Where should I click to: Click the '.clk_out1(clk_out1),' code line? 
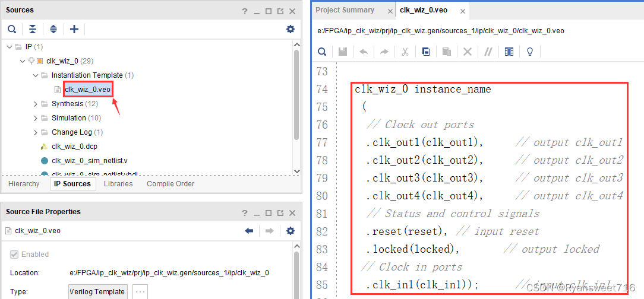(424, 143)
